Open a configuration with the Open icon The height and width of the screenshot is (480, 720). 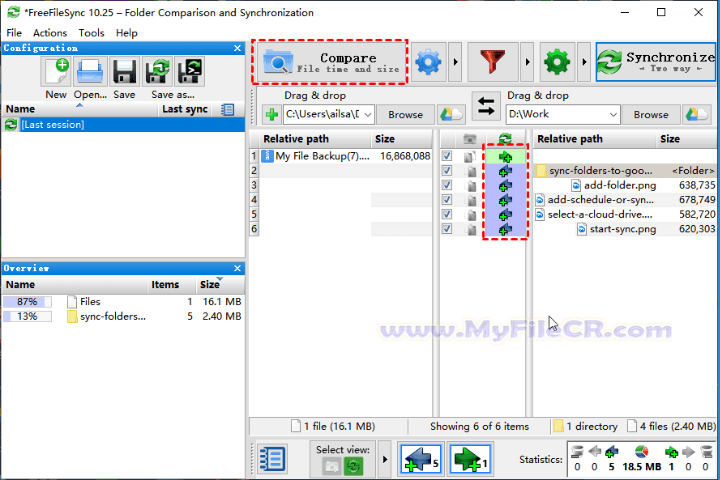coord(90,72)
